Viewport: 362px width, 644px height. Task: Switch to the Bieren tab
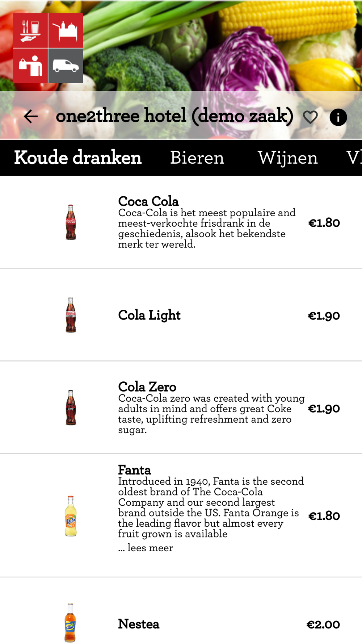point(197,158)
